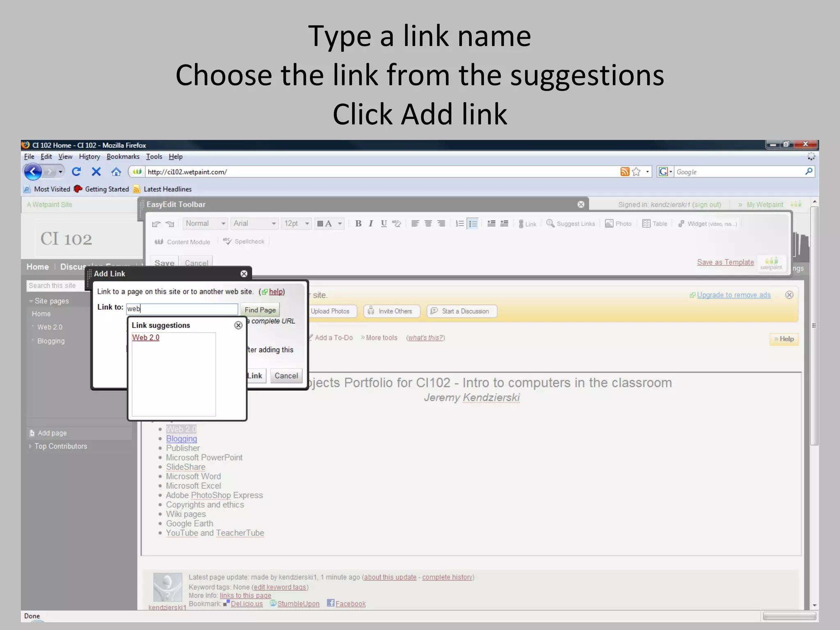Toggle italic formatting

371,224
